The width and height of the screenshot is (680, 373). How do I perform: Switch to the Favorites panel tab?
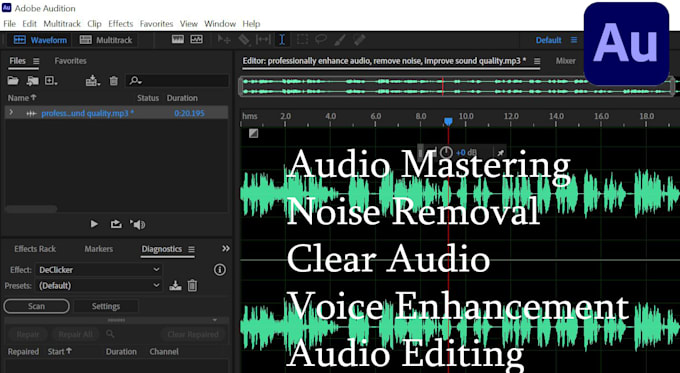click(70, 61)
